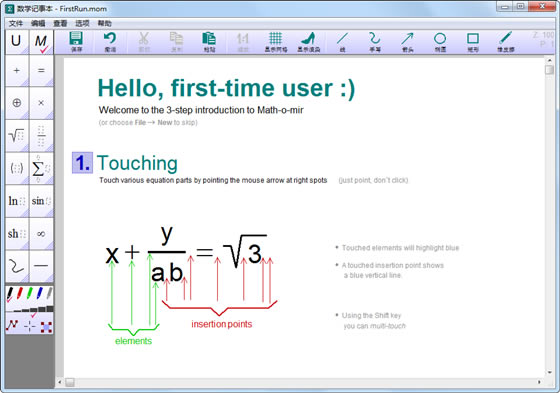The image size is (560, 393).
Task: Toggle the high-heel shoe guide icon
Action: coord(308,41)
